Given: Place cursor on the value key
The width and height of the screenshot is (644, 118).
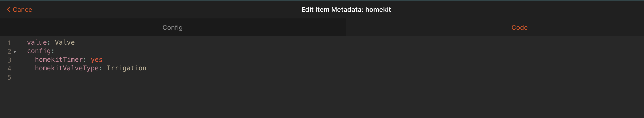Looking at the screenshot, I should [37, 42].
